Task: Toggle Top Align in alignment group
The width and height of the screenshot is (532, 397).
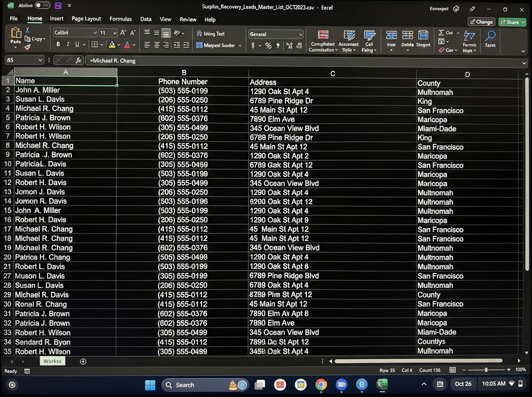Action: click(147, 33)
